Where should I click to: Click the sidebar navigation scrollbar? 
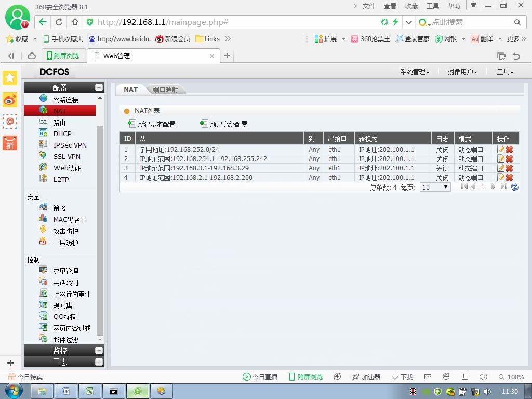(x=100, y=230)
